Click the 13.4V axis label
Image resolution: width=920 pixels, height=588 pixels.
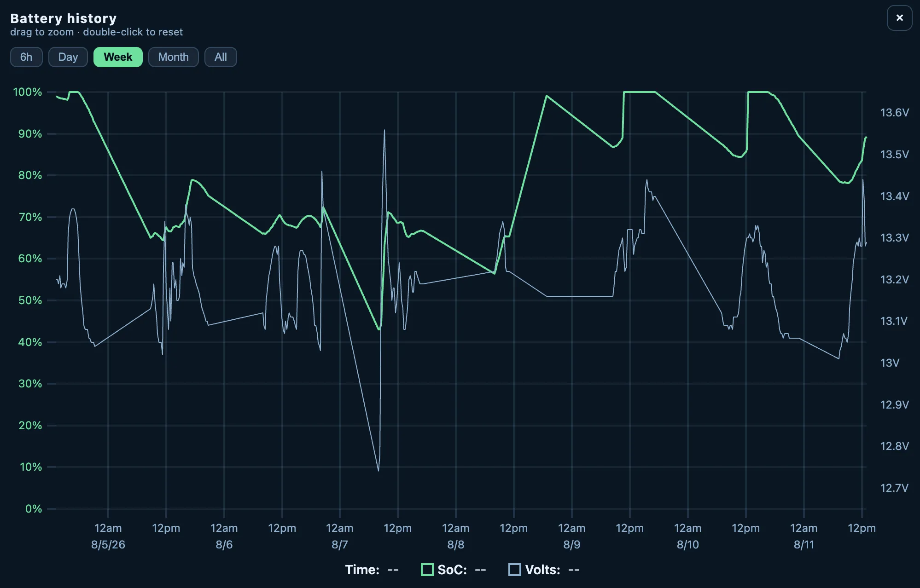pyautogui.click(x=895, y=196)
